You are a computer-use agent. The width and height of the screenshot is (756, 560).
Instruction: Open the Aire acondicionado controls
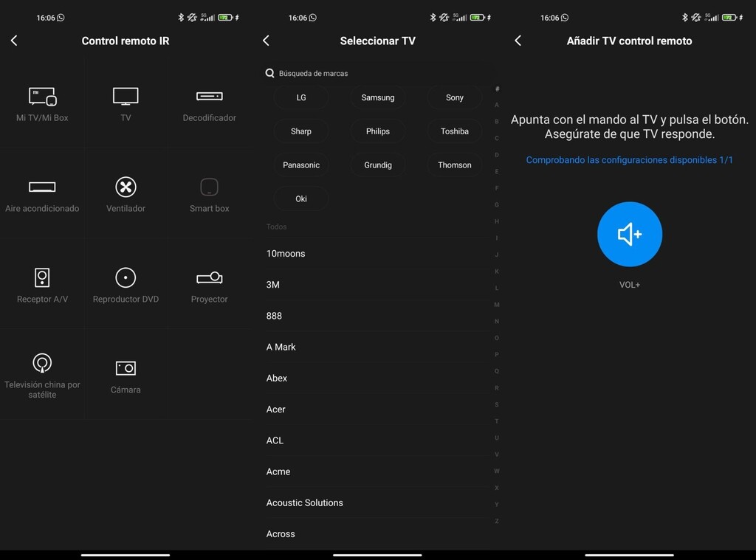coord(42,193)
